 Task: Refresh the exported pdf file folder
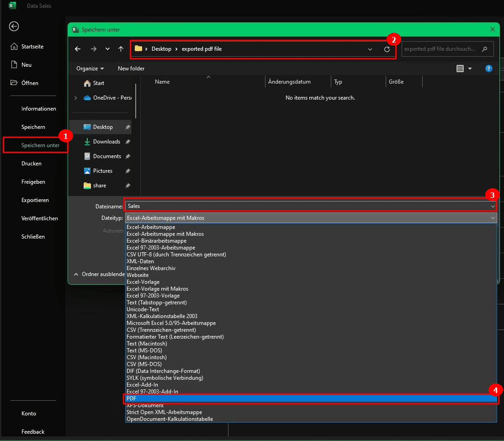point(387,49)
